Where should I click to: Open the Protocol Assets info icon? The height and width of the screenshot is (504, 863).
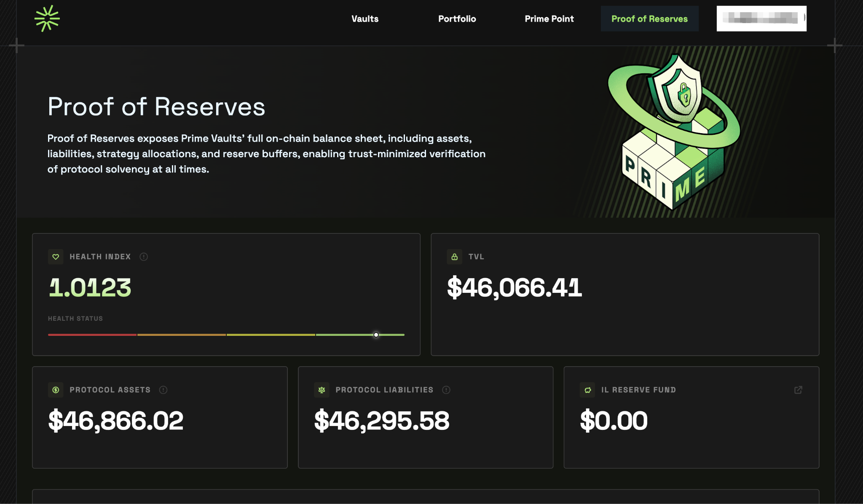click(x=163, y=390)
